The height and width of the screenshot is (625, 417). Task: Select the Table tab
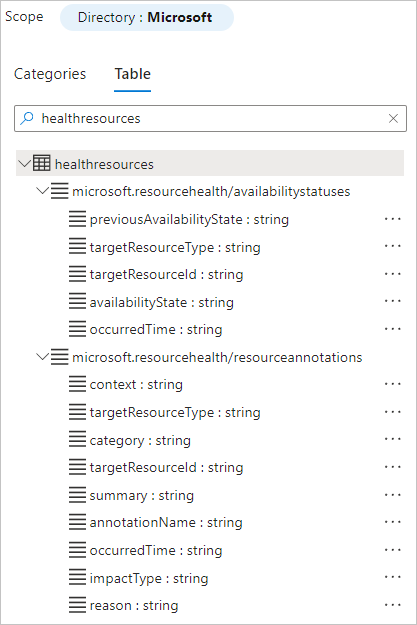coord(132,74)
